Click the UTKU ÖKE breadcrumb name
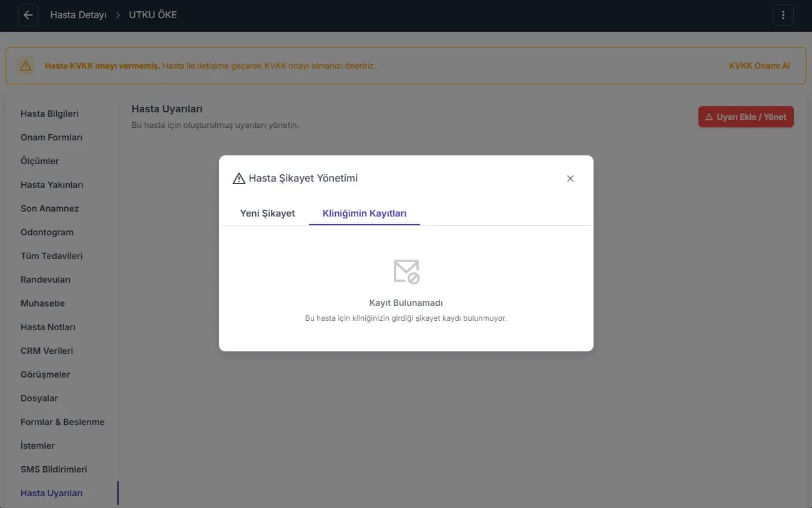The width and height of the screenshot is (812, 508). (153, 15)
